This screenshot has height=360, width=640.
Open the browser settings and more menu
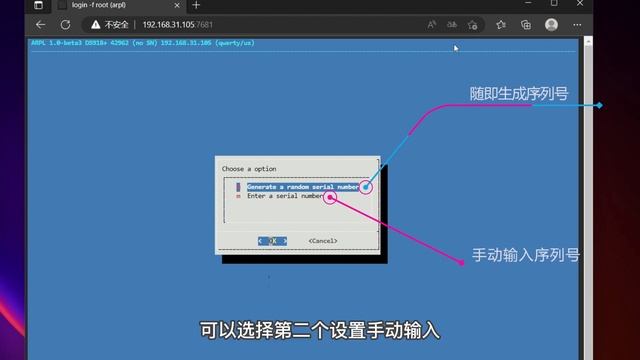pyautogui.click(x=577, y=25)
